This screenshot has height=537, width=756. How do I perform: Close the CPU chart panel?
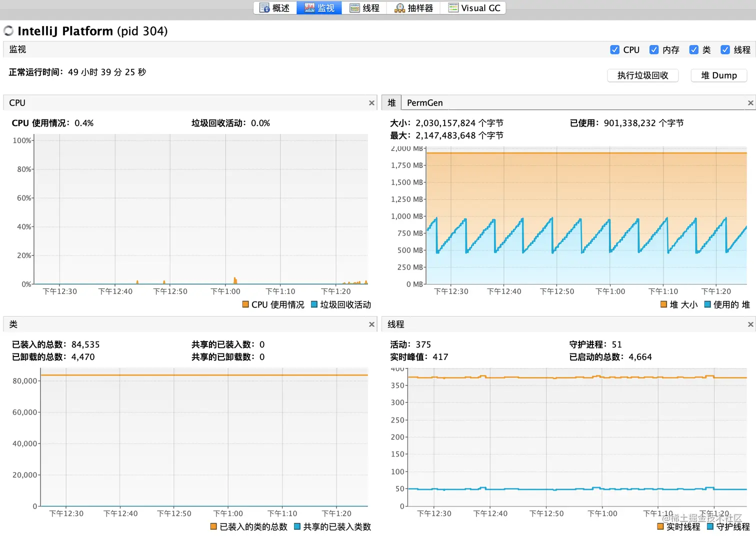pos(371,102)
